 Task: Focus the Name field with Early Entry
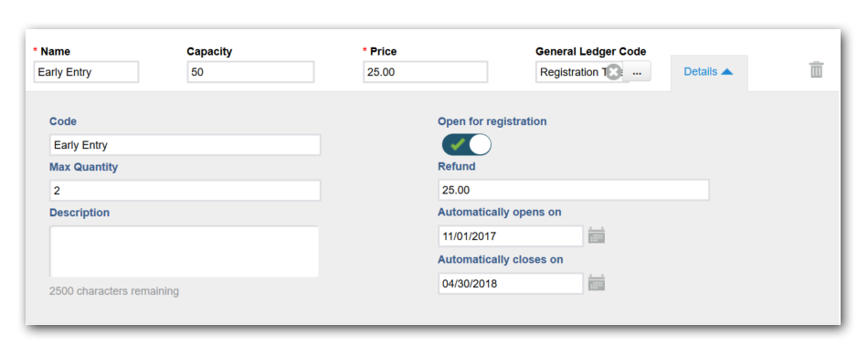[86, 72]
